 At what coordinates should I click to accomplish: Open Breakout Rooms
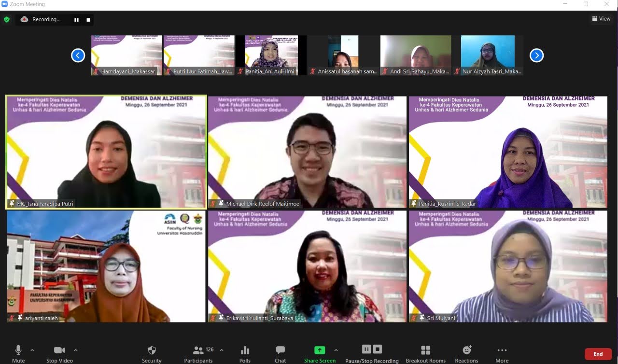coord(425,350)
